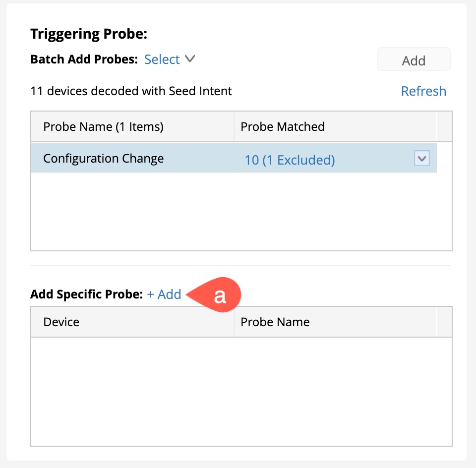Click the Add Specific Probe label
476x468 pixels.
[x=86, y=294]
